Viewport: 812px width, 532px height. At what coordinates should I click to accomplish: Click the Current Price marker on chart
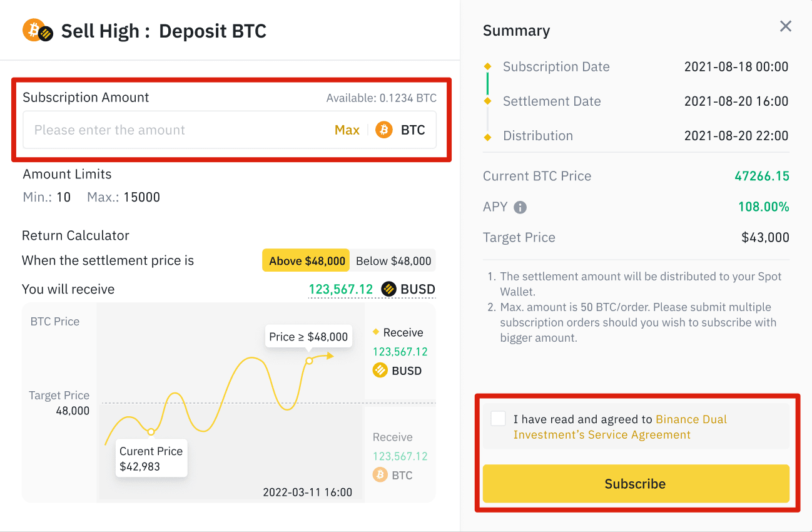pos(151,431)
